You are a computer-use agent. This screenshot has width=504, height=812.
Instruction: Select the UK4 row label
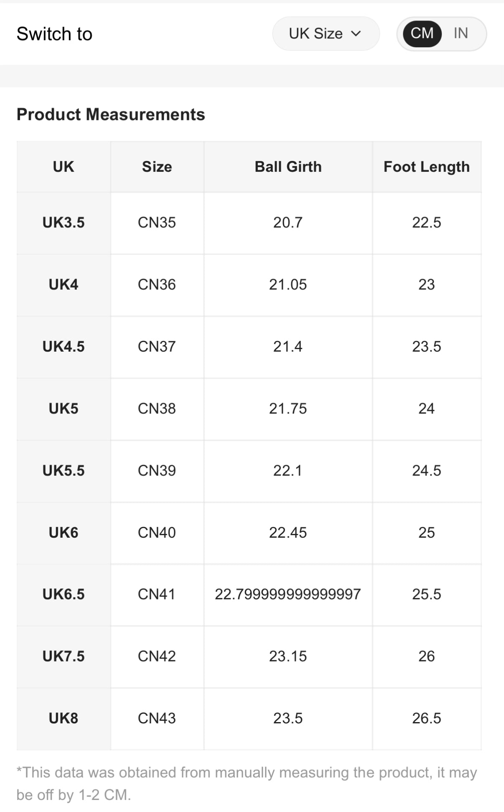pyautogui.click(x=64, y=285)
